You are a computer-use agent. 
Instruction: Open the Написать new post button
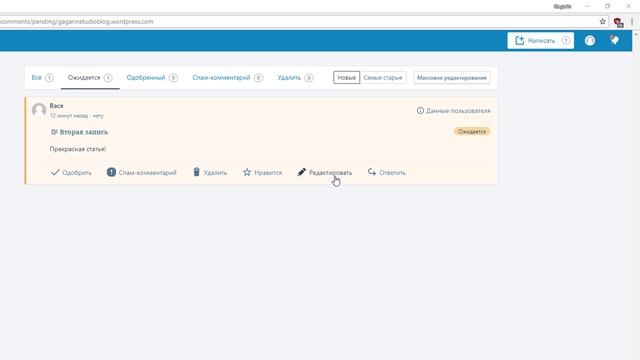point(540,40)
